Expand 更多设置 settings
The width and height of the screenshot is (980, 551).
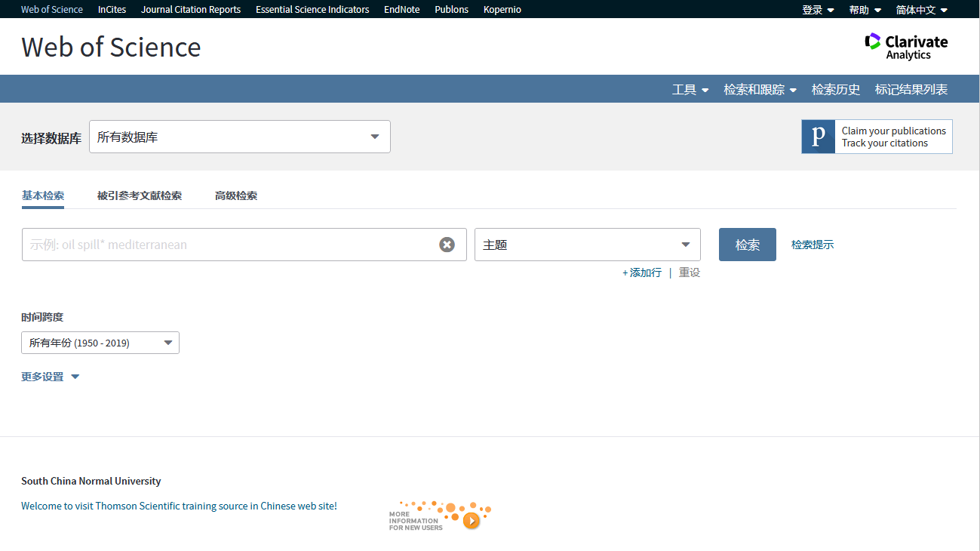[51, 377]
